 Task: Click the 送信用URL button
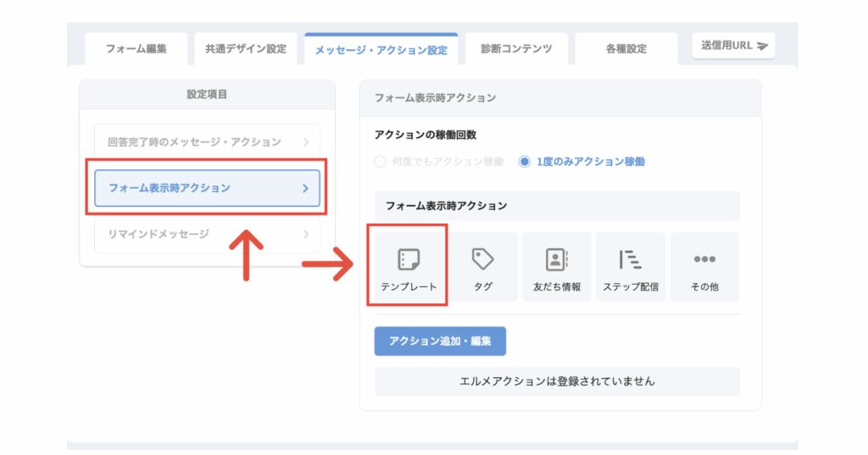pos(733,46)
